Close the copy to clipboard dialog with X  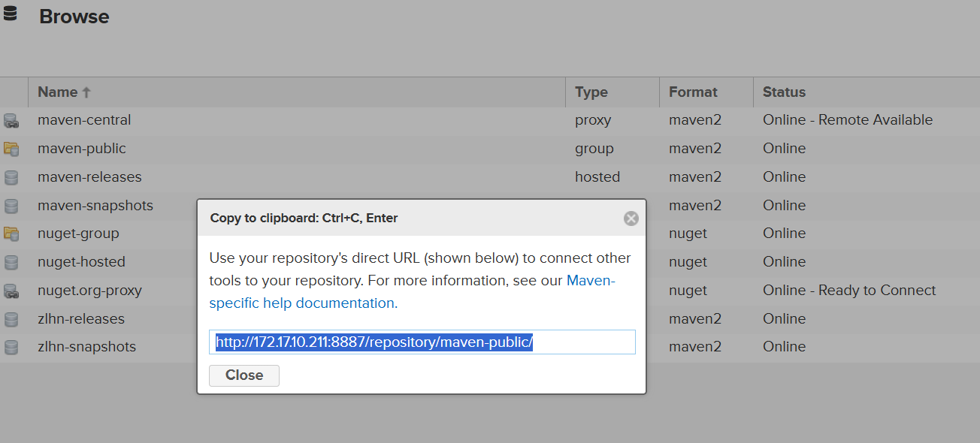tap(631, 218)
